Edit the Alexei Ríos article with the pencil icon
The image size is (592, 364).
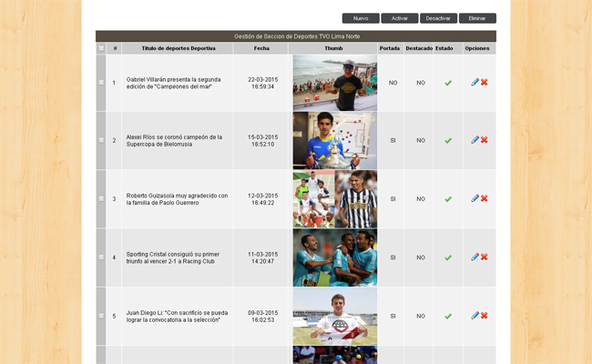(475, 140)
